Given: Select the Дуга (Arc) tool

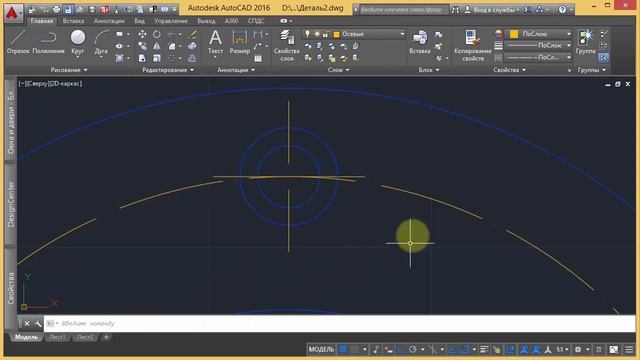Looking at the screenshot, I should (101, 42).
